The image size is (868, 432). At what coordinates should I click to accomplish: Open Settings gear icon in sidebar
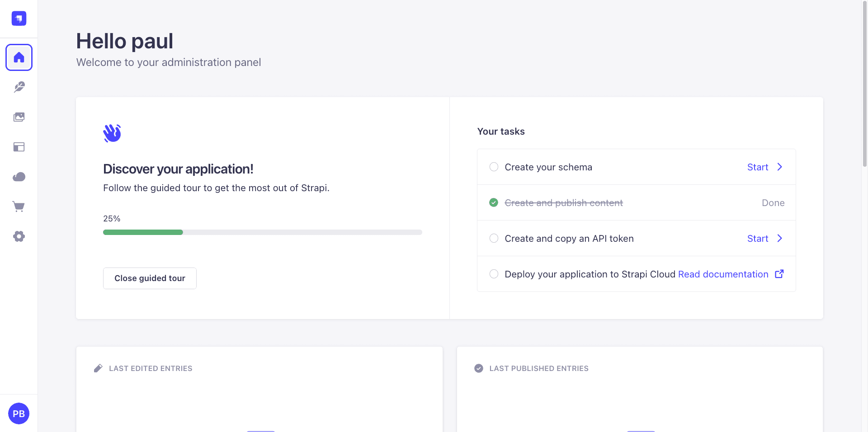tap(19, 236)
